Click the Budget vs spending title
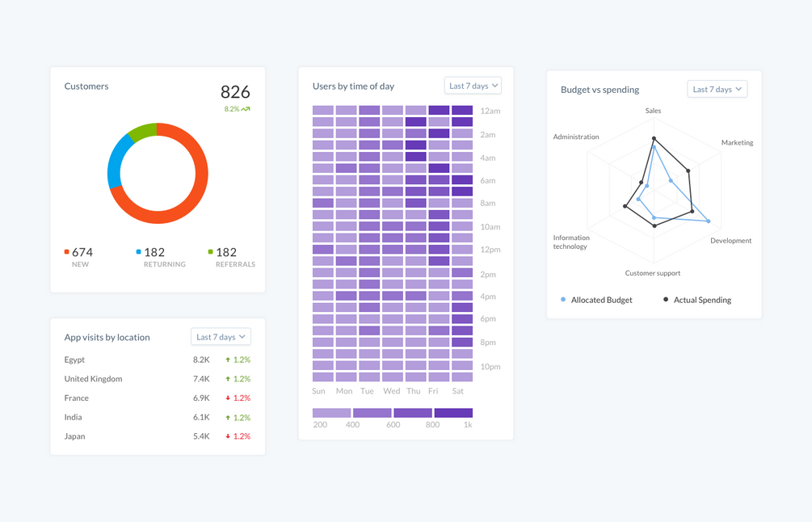812x522 pixels. pyautogui.click(x=600, y=90)
